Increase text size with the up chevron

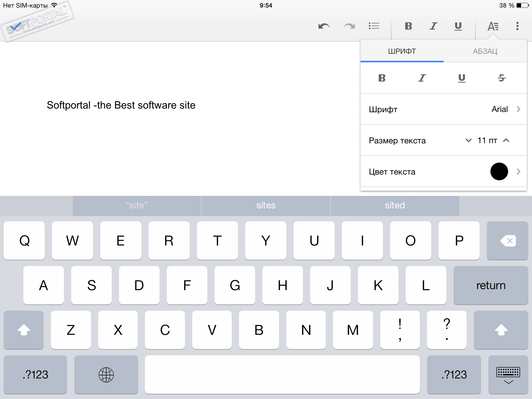(506, 141)
